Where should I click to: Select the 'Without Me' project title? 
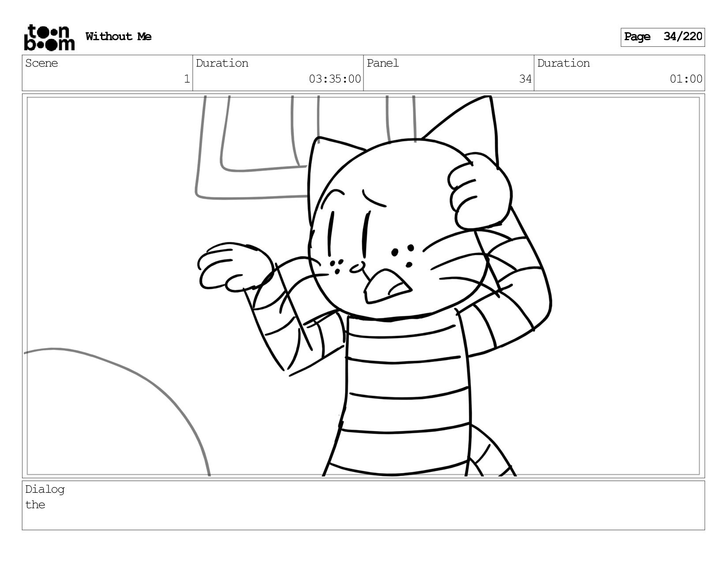tap(118, 37)
